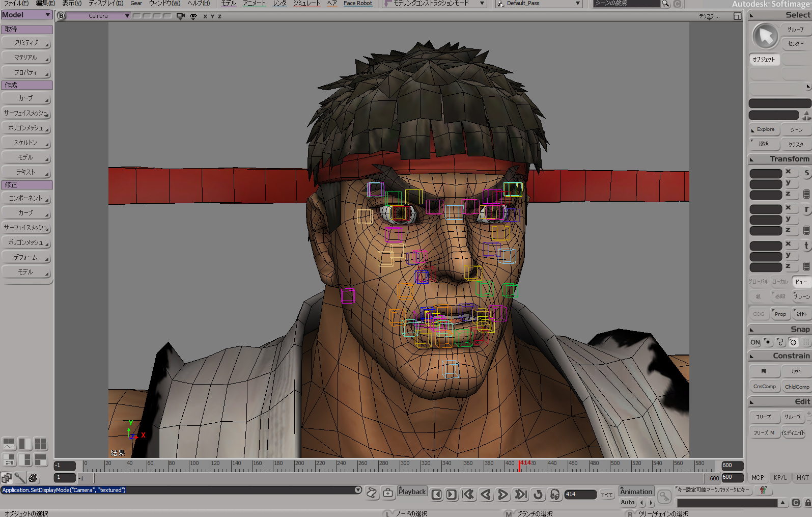Select the four-pane viewport layout icon
This screenshot has width=812, height=517.
click(x=40, y=444)
